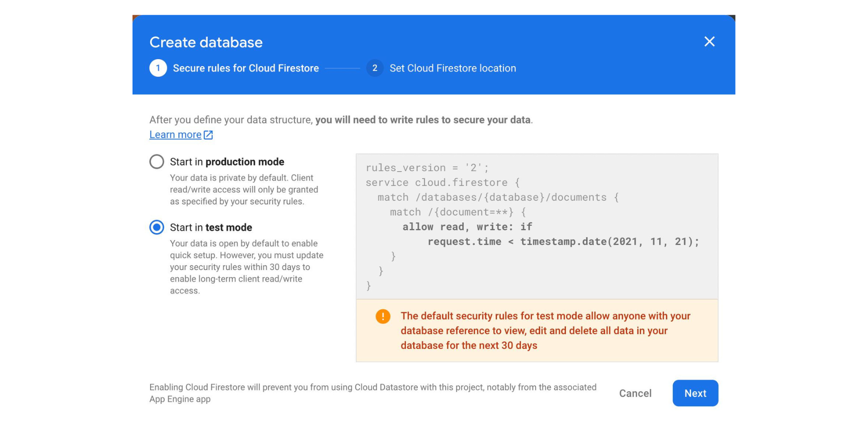The height and width of the screenshot is (422, 868).
Task: Click the Enabling Cloud Firestore notice text
Action: click(x=373, y=393)
